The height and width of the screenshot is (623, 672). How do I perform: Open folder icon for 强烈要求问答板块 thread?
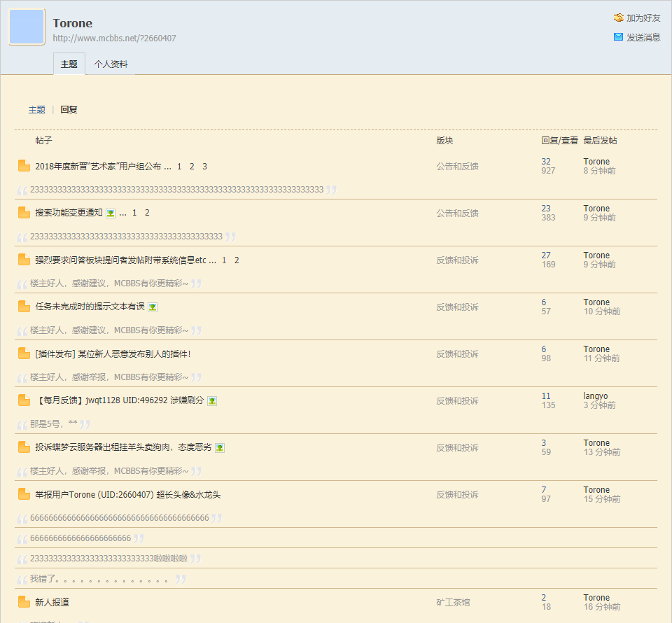coord(24,260)
